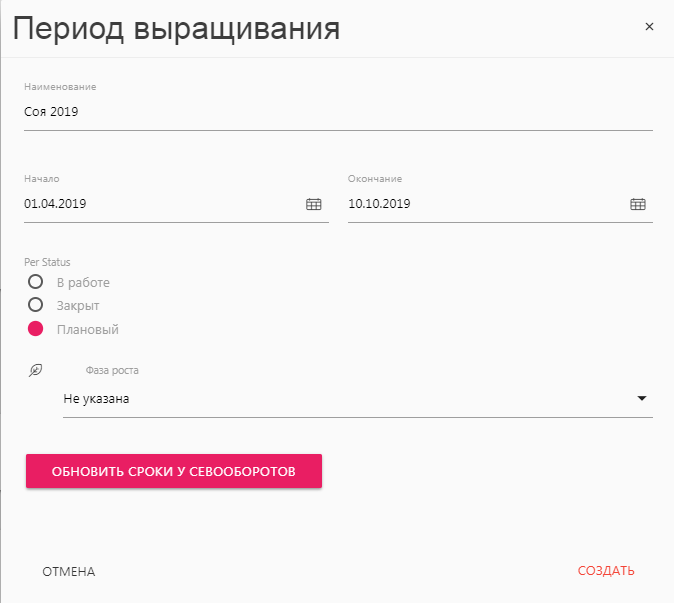Click the end date field 10.10.2019
This screenshot has width=674, height=603.
pyautogui.click(x=485, y=204)
